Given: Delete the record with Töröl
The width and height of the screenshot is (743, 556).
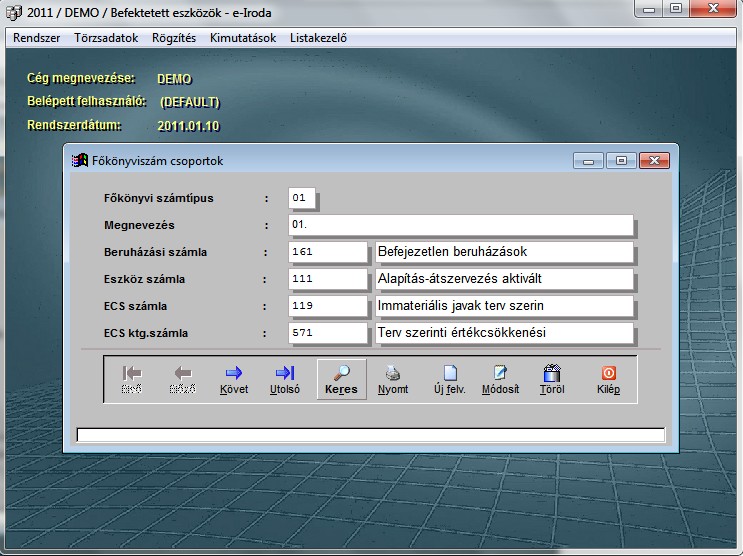Looking at the screenshot, I should 552,379.
